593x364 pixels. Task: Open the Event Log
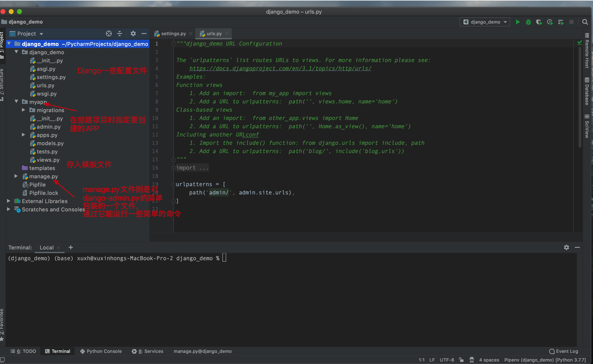(563, 351)
